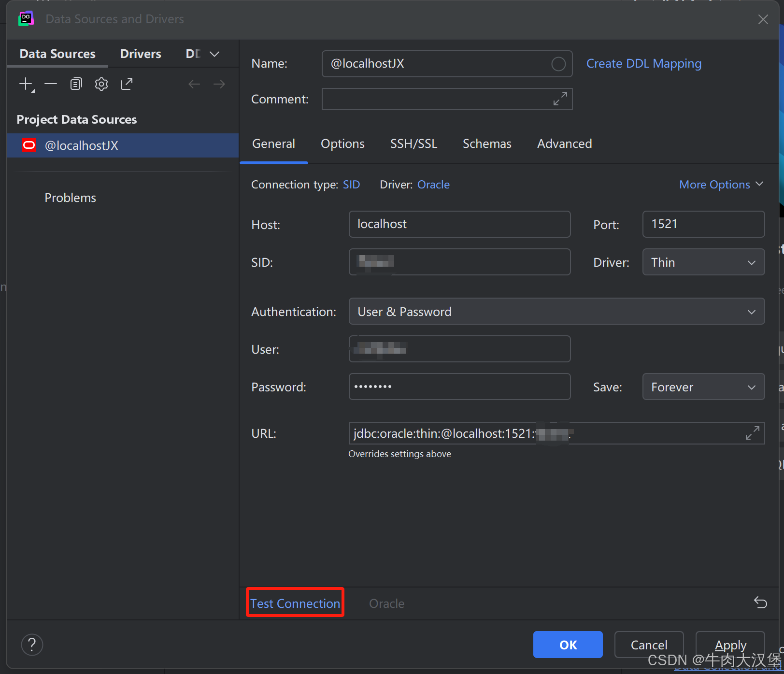This screenshot has height=674, width=784.
Task: Switch to the Drivers tab
Action: (x=141, y=54)
